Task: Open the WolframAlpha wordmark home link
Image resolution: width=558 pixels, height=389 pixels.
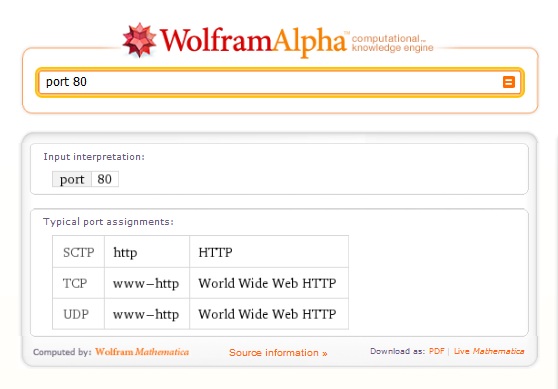Action: click(253, 41)
